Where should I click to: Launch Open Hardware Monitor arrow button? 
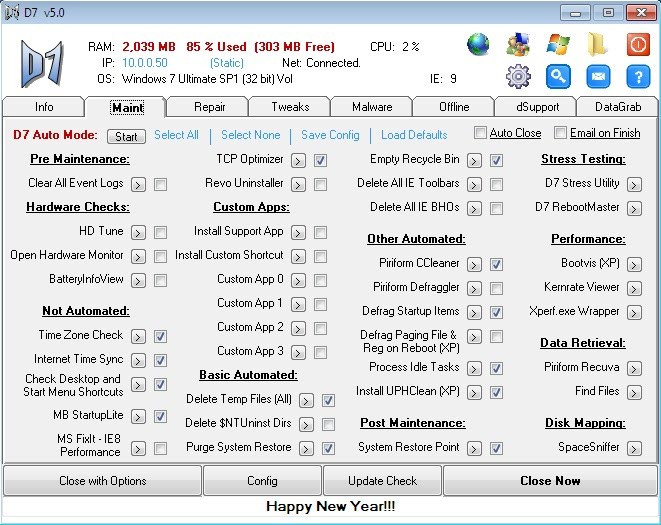pos(138,256)
